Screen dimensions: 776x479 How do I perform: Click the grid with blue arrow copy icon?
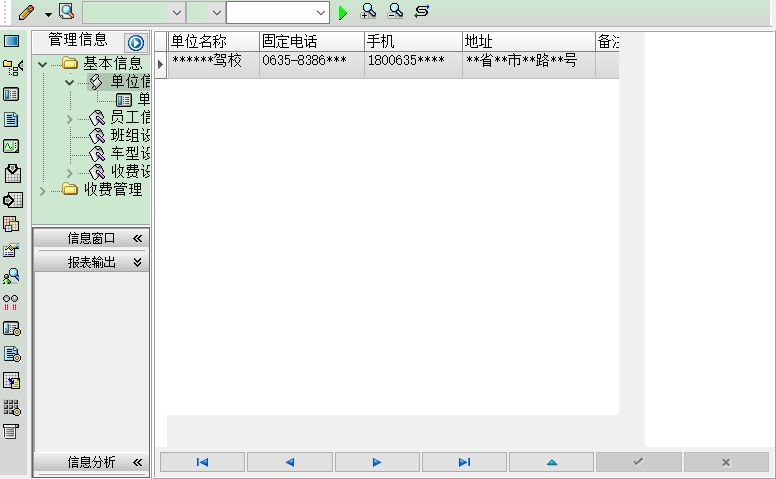pos(11,381)
